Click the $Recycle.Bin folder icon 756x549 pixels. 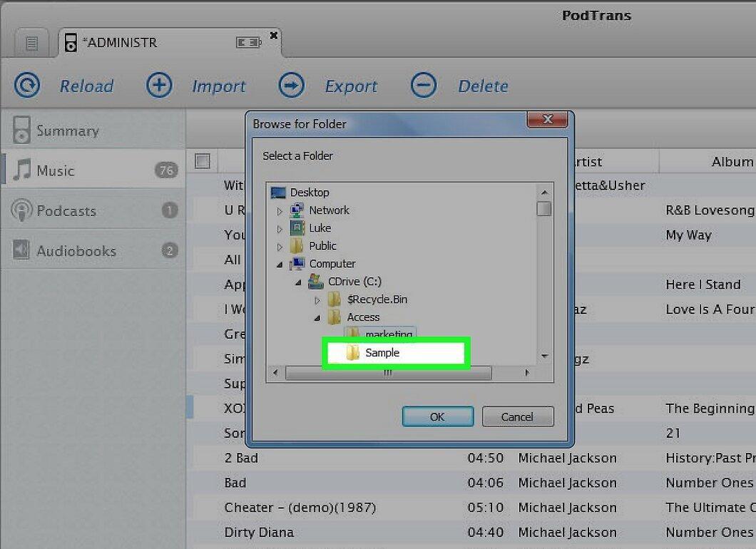(334, 299)
